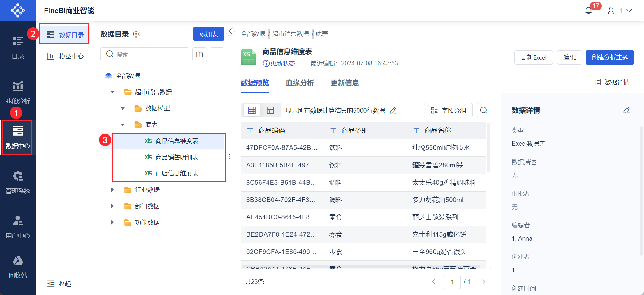
Task: Open 数据中心 in the sidebar
Action: pyautogui.click(x=18, y=137)
